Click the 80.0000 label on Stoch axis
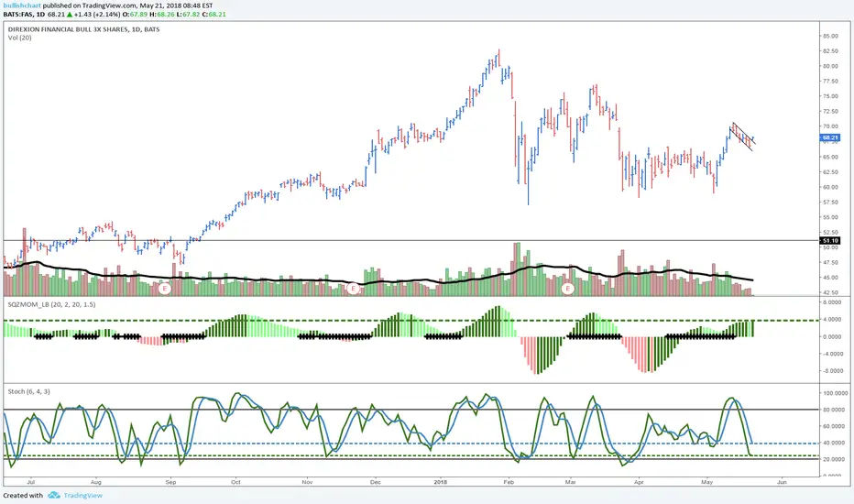Screen dimensions: 854x504 tap(833, 410)
